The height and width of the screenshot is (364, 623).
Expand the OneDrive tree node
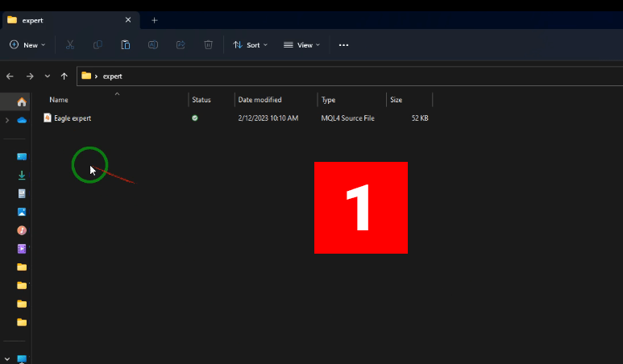coord(7,120)
